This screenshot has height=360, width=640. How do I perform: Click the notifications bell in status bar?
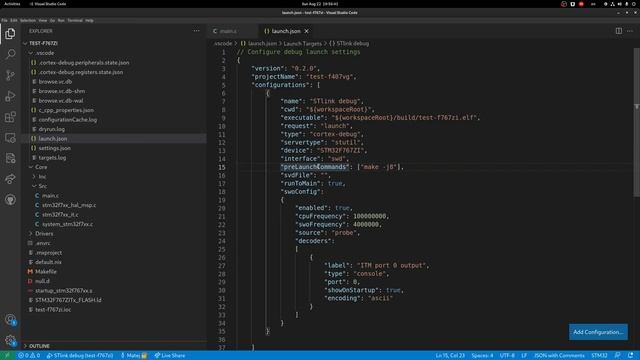click(631, 356)
